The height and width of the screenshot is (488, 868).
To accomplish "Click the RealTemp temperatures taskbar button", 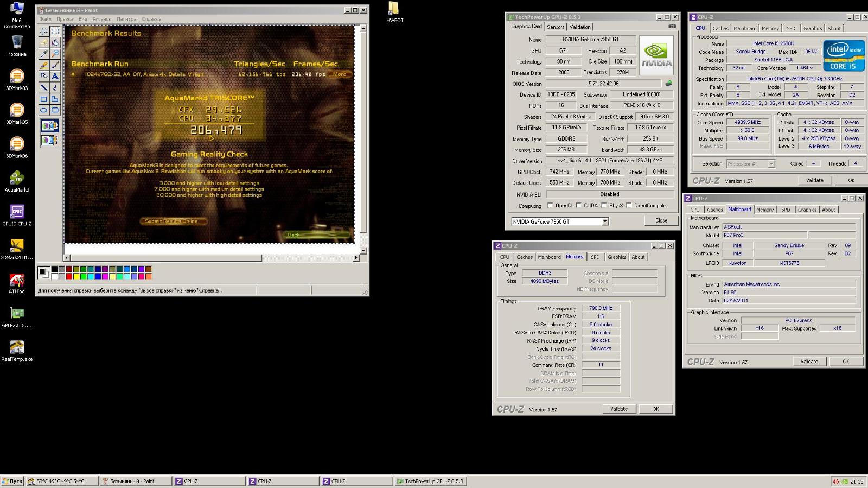I will click(62, 481).
